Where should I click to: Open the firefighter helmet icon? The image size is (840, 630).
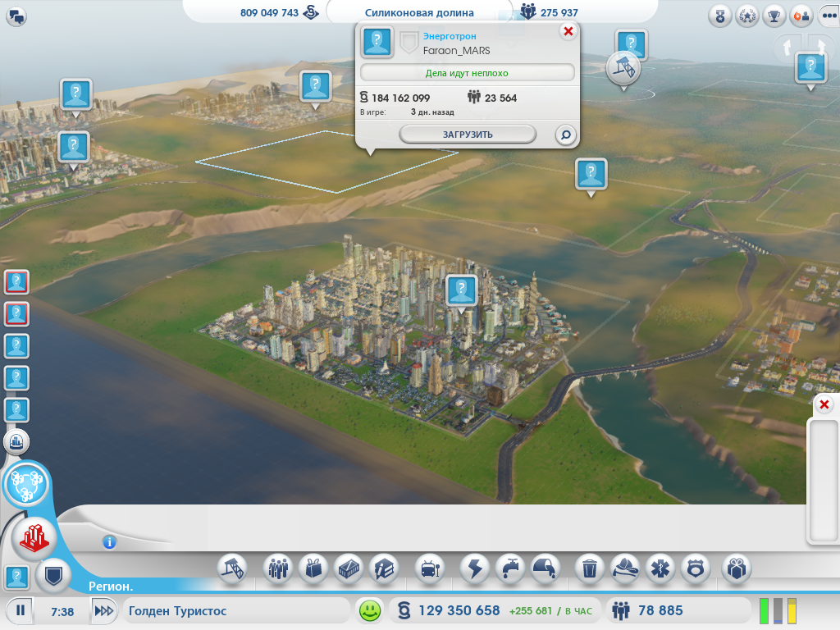click(624, 568)
